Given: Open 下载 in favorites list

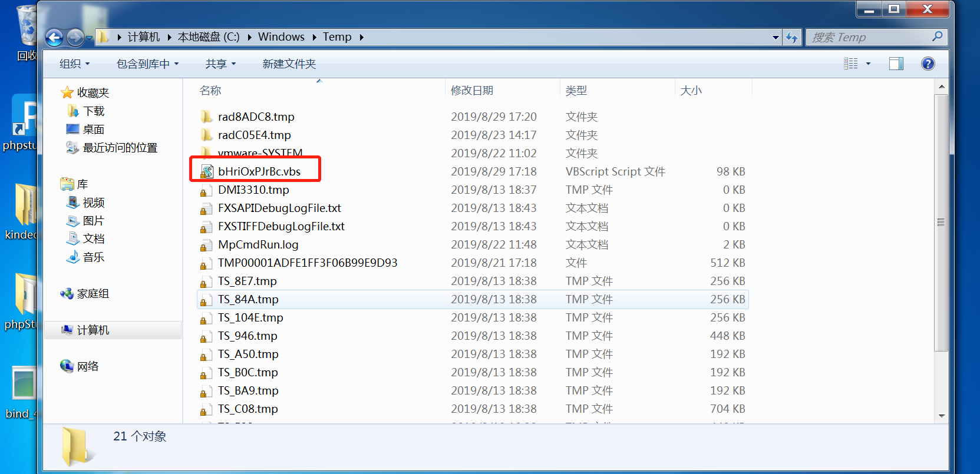Looking at the screenshot, I should (x=93, y=111).
